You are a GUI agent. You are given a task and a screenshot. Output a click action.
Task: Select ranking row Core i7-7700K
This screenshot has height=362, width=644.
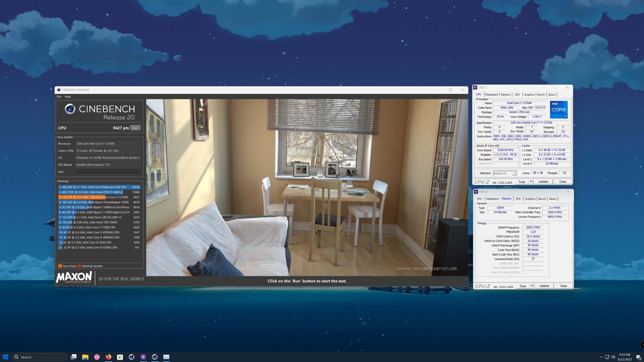99,227
